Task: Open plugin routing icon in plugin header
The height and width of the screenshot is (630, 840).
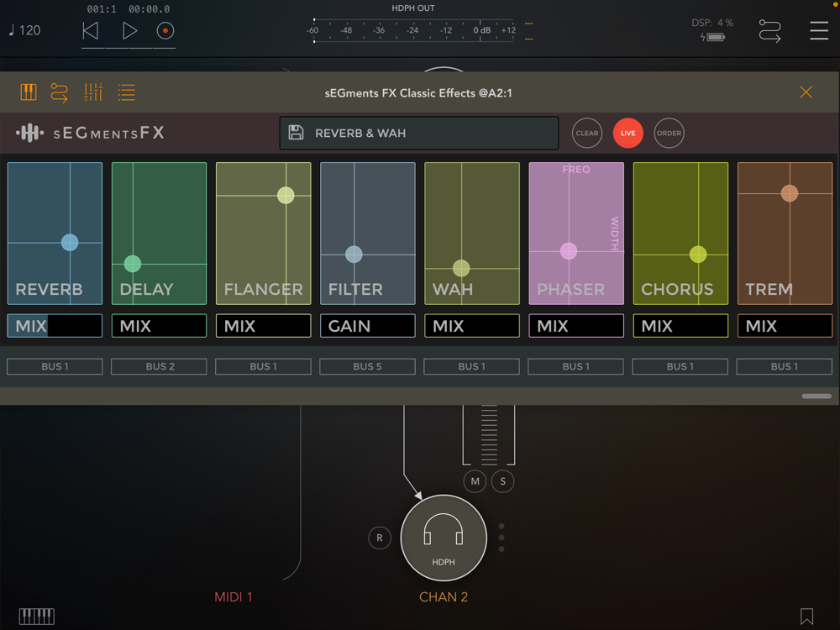Action: pyautogui.click(x=60, y=92)
